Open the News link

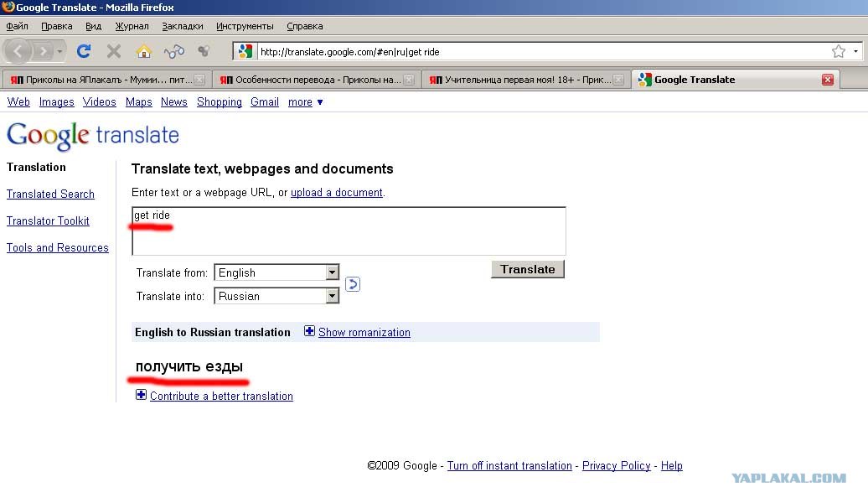pos(173,102)
